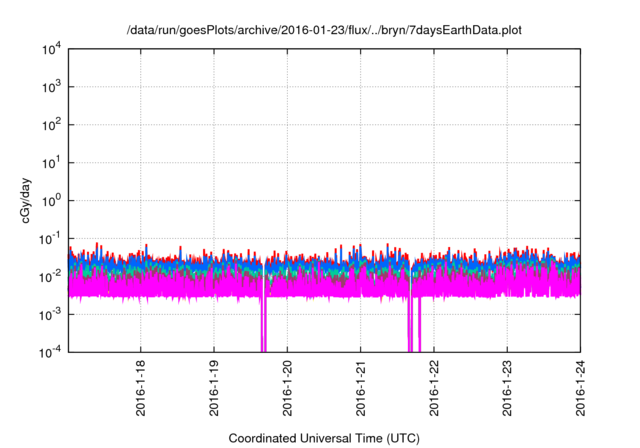
Task: Click the 10^-3 y-axis tick label
Action: click(x=50, y=315)
